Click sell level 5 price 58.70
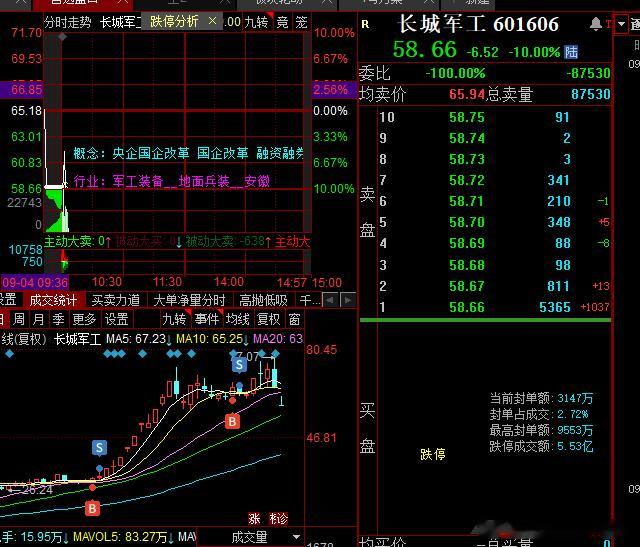The height and width of the screenshot is (547, 640). [x=467, y=222]
